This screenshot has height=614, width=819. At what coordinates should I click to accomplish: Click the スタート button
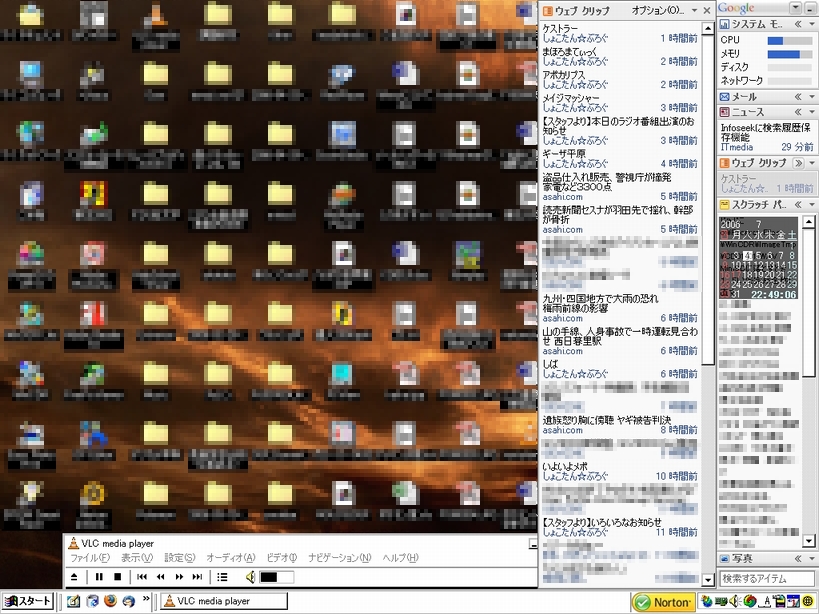27,601
